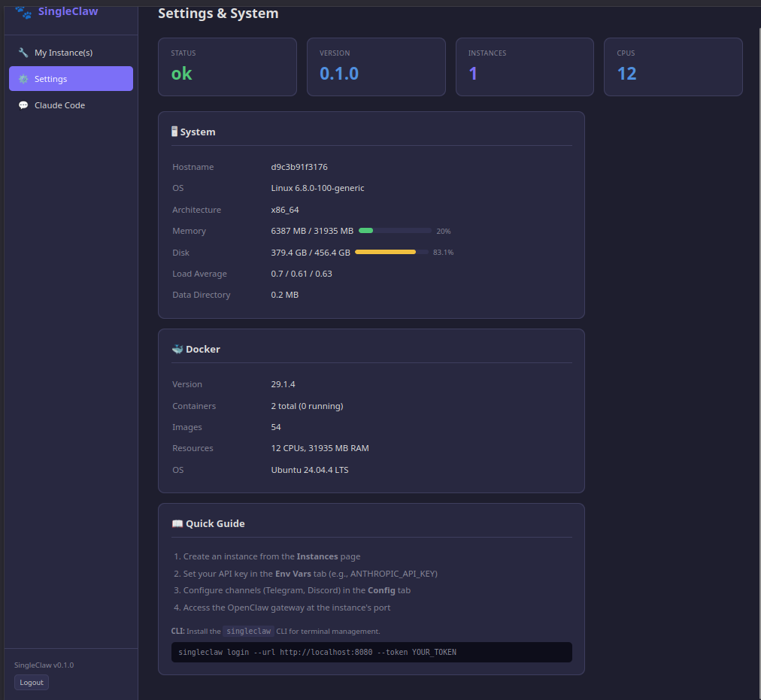
Task: Click the Docker whale icon
Action: point(177,349)
